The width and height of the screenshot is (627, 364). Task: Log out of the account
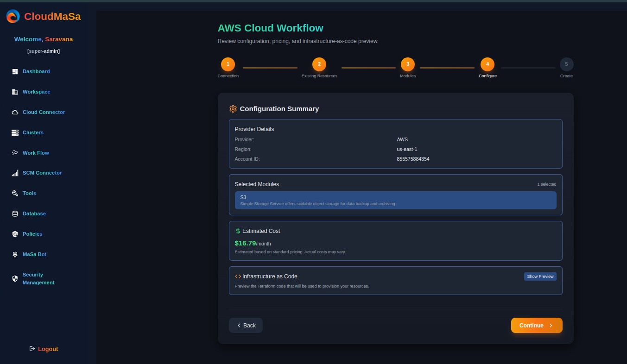(44, 349)
